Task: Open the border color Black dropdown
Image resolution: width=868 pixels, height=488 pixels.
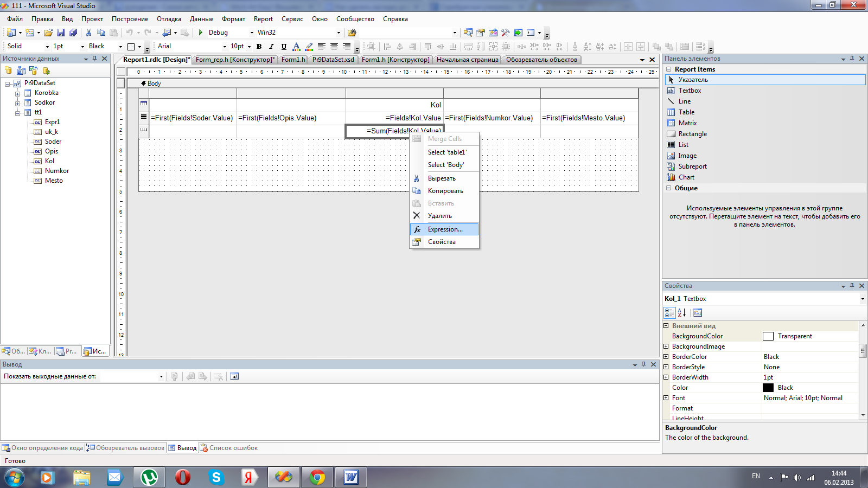Action: (x=120, y=47)
